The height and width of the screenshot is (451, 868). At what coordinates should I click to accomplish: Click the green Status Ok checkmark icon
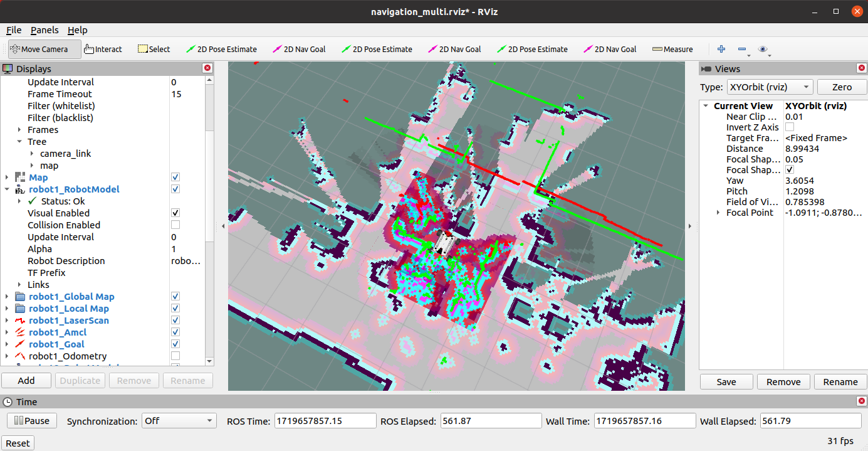tap(33, 201)
